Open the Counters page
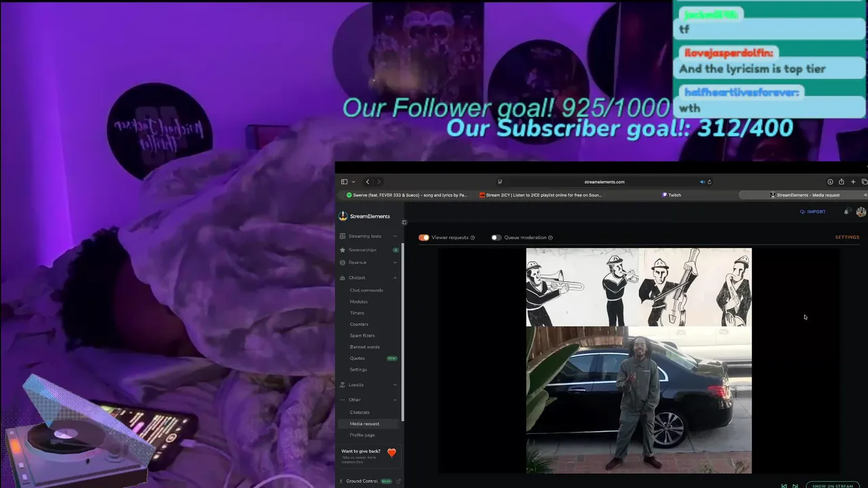 point(359,324)
